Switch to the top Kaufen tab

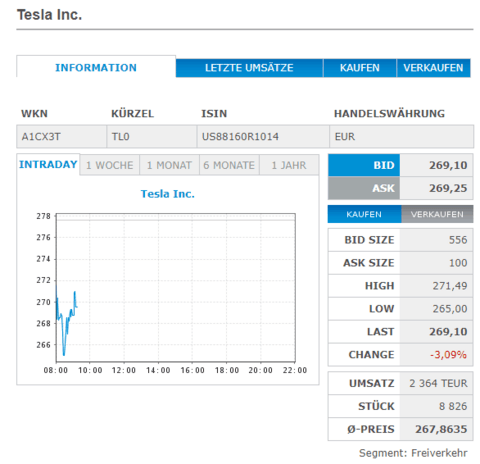(x=360, y=68)
